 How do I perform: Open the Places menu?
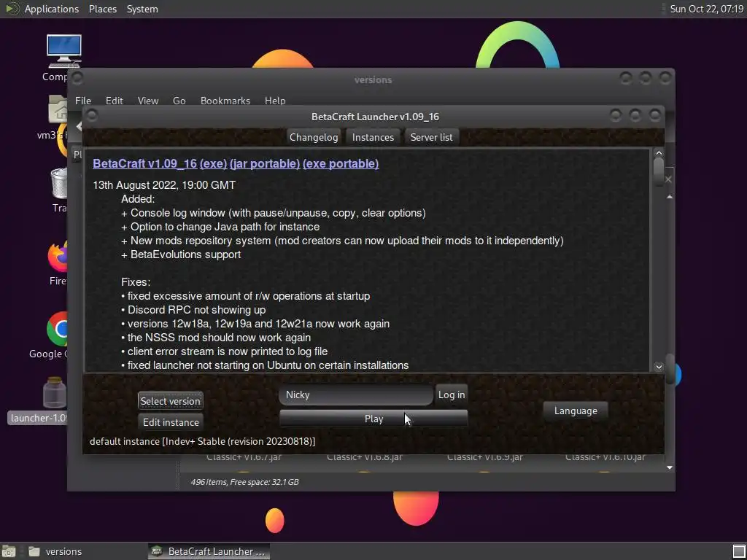click(x=102, y=9)
